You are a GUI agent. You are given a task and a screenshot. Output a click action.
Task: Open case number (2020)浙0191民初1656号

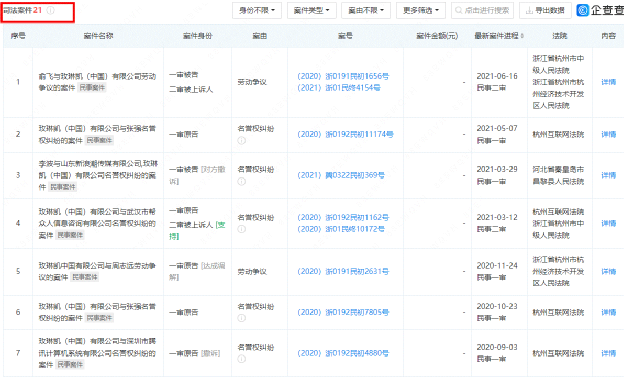[343, 76]
